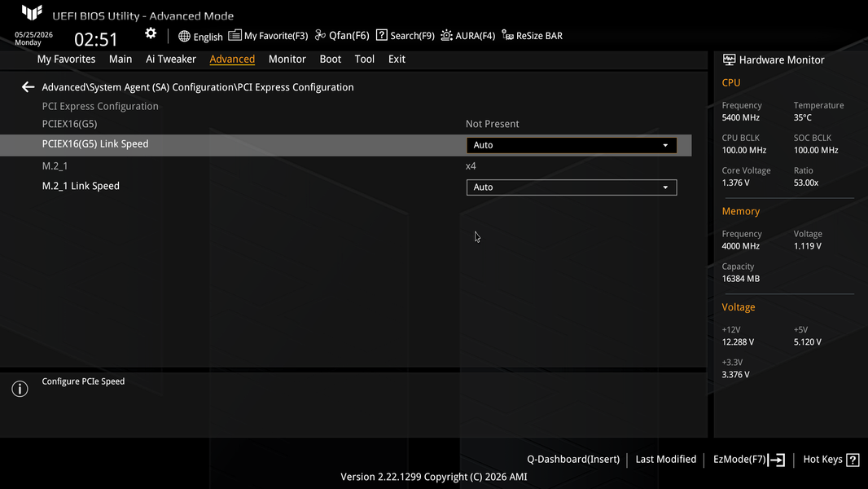Switch to Monitor tab

coord(287,59)
